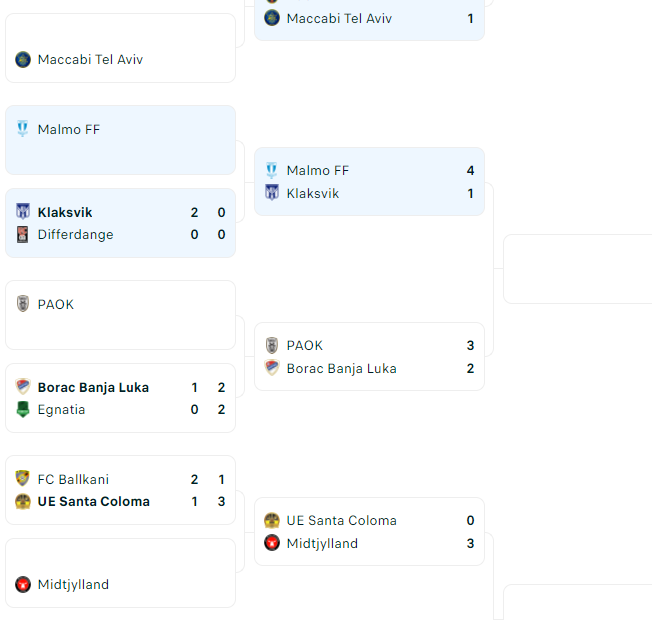The height and width of the screenshot is (620, 652).
Task: Click Maccabi Tel Aviv name in bye card
Action: (90, 59)
